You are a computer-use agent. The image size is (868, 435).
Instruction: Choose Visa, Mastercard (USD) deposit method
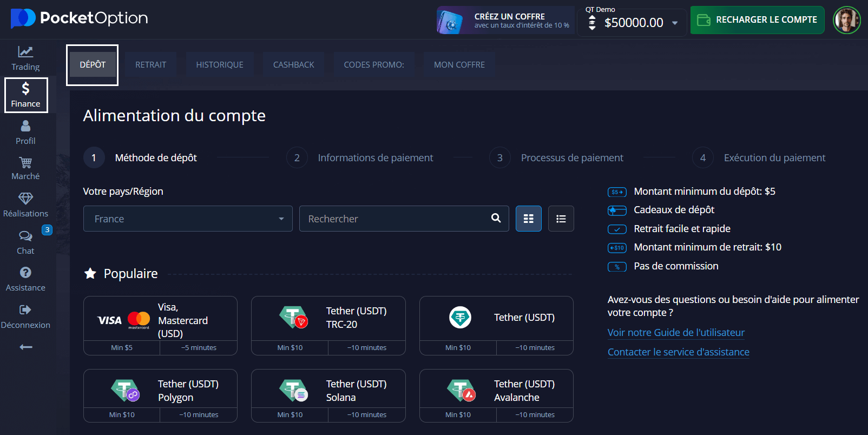click(160, 325)
